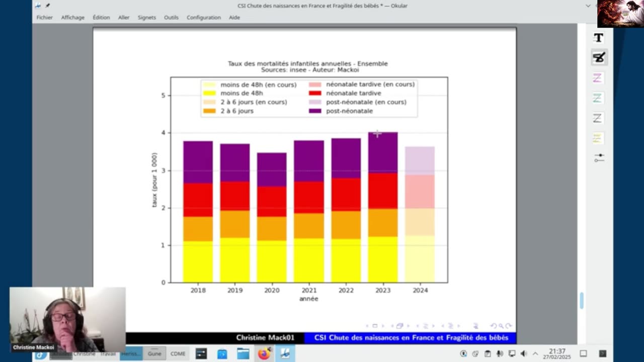The image size is (644, 362).
Task: Click the beamer frame navigation stacked icon
Action: click(x=400, y=326)
